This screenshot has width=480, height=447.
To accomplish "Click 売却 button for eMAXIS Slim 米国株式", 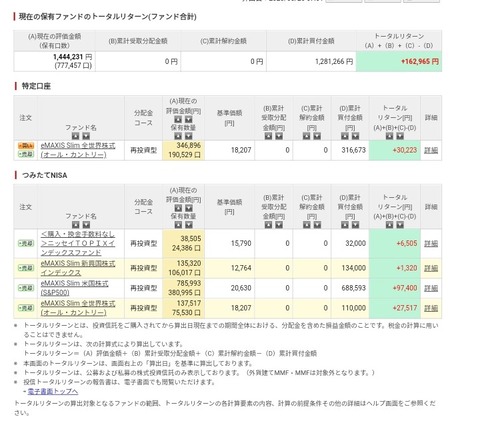I will click(x=26, y=288).
